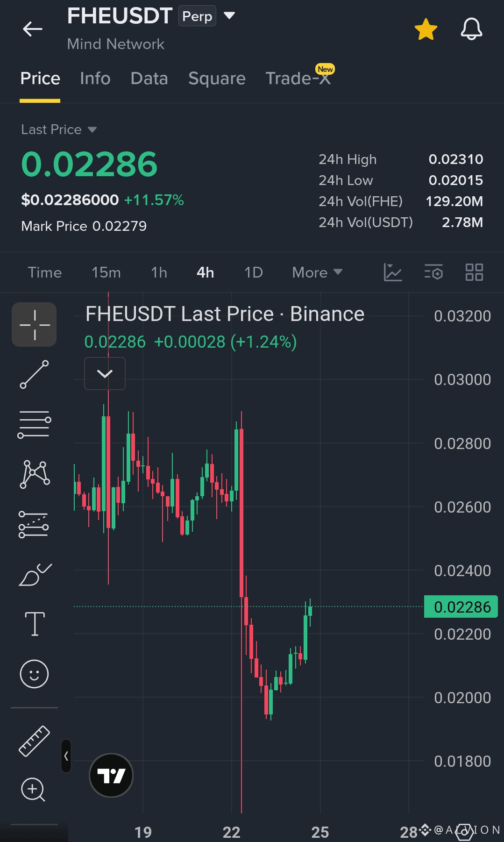Select the horizontal lines Fibonacci tool
Viewport: 504px width, 842px height.
(35, 424)
